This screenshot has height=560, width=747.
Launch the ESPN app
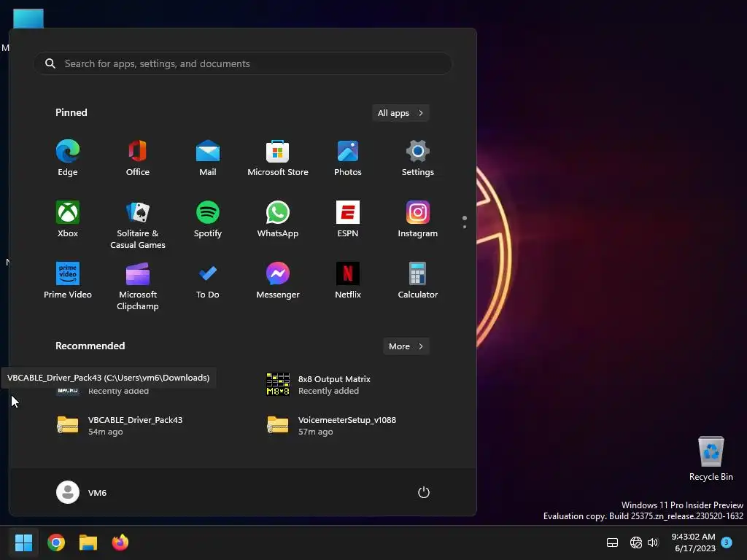click(348, 219)
